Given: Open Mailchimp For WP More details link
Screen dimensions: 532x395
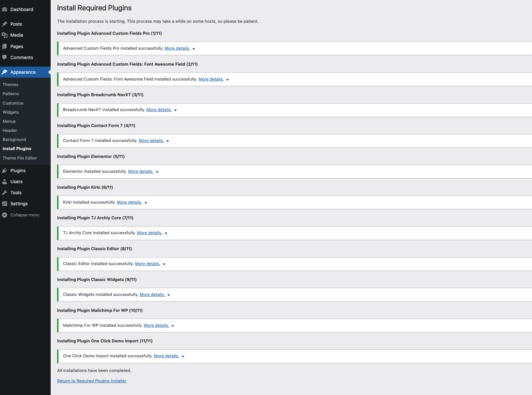Looking at the screenshot, I should click(x=157, y=325).
